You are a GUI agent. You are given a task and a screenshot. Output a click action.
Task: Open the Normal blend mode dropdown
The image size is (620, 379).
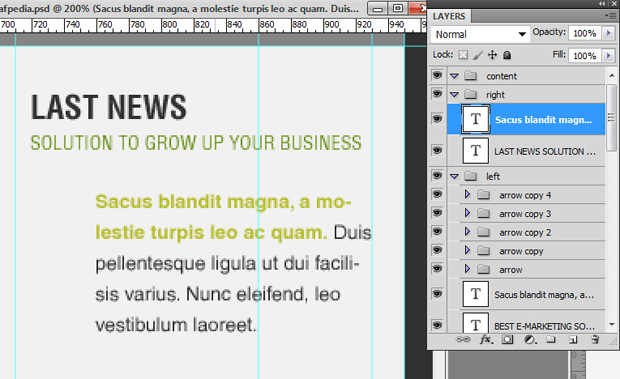pos(480,34)
